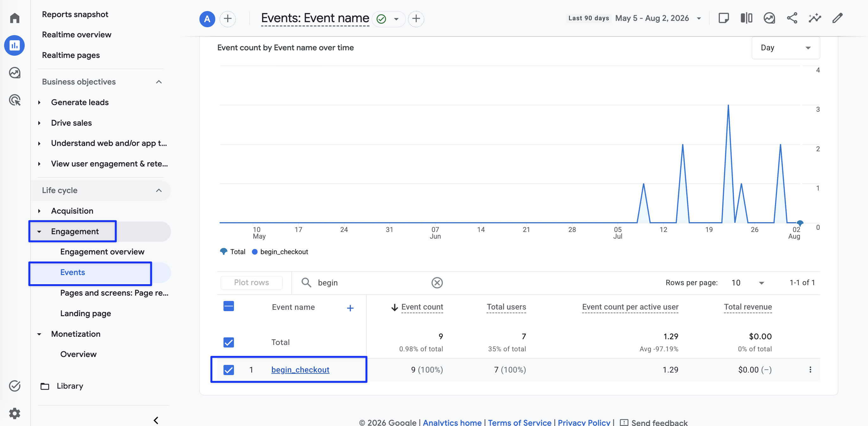
Task: Open the Share this report icon
Action: (792, 18)
